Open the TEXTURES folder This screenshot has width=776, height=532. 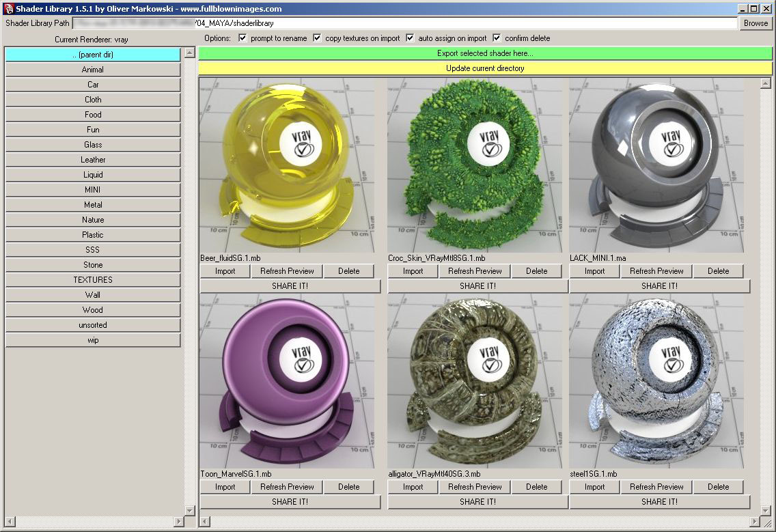click(x=92, y=279)
